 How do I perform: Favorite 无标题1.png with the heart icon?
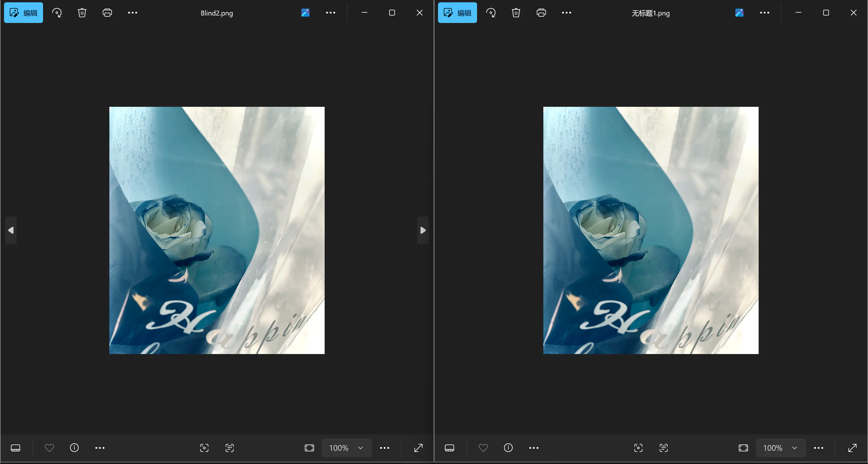[x=483, y=448]
